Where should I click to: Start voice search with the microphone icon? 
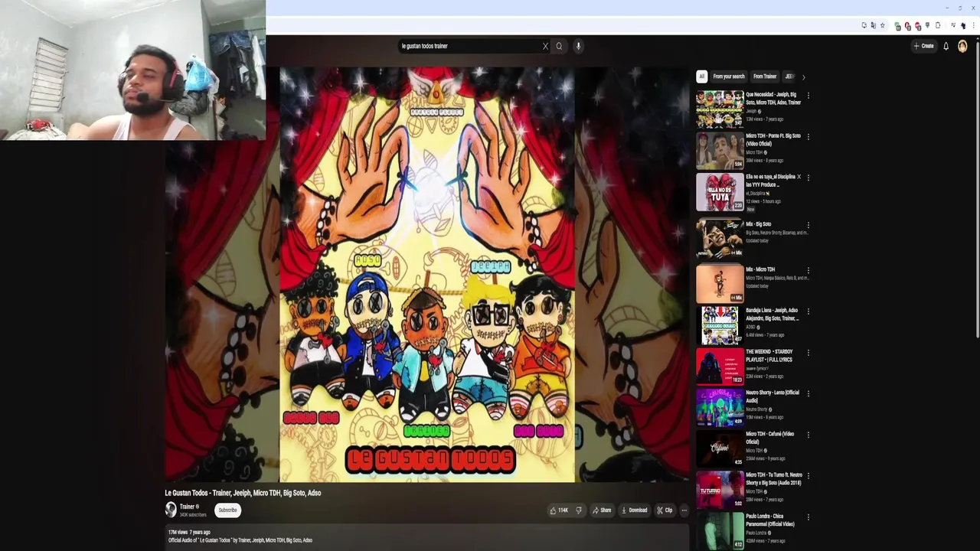[x=578, y=46]
